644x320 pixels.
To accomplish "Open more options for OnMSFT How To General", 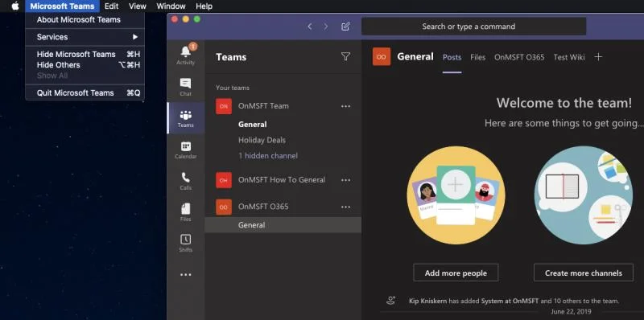I will point(346,180).
